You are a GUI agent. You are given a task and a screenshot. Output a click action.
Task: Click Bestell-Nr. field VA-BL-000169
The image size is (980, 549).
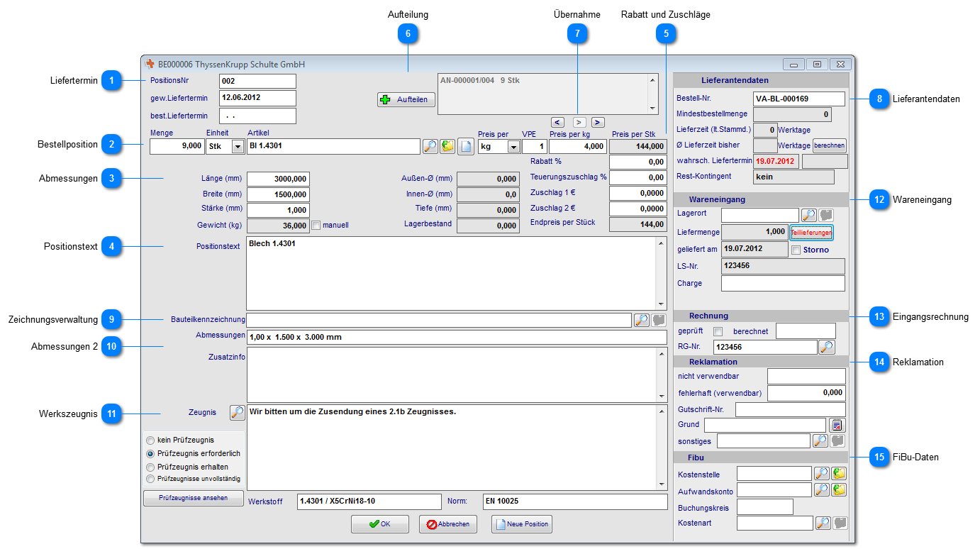coord(799,99)
